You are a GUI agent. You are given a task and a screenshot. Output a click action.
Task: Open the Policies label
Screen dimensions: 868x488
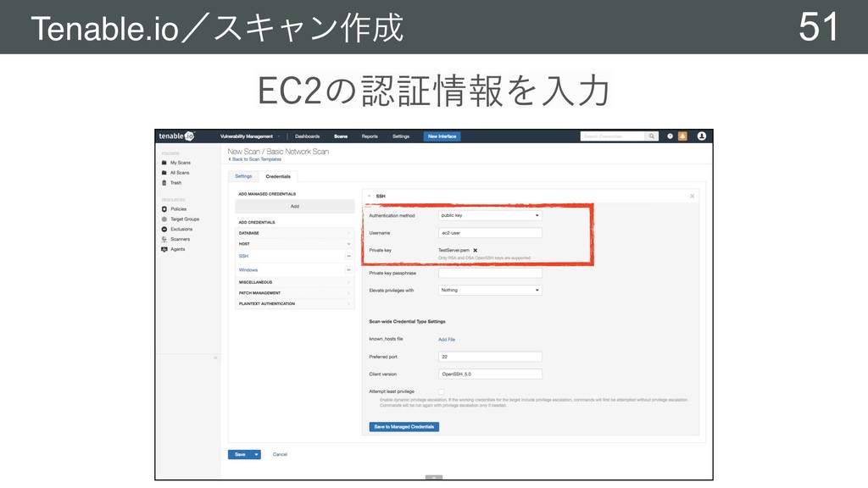tap(178, 209)
